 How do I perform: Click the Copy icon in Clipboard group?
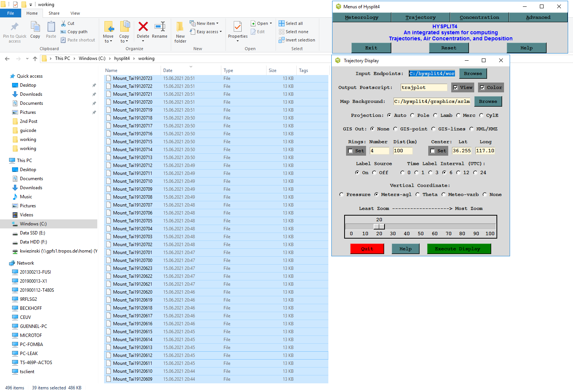35,27
